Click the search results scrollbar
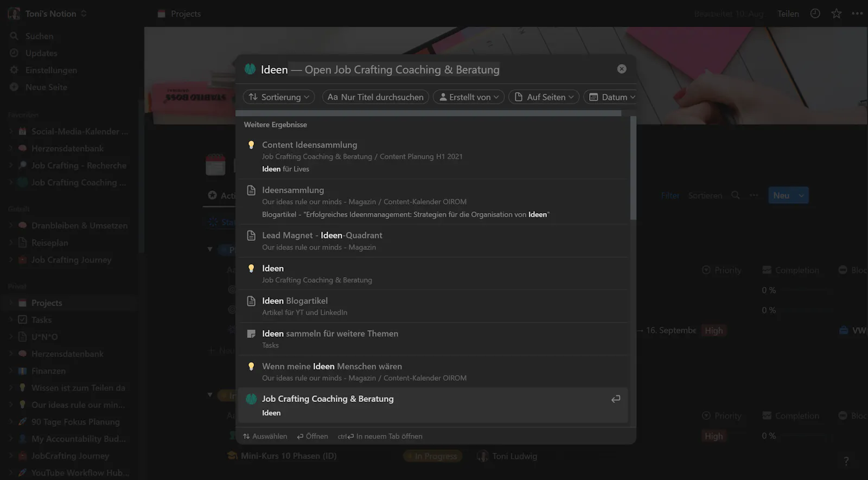Image resolution: width=868 pixels, height=480 pixels. pyautogui.click(x=633, y=168)
